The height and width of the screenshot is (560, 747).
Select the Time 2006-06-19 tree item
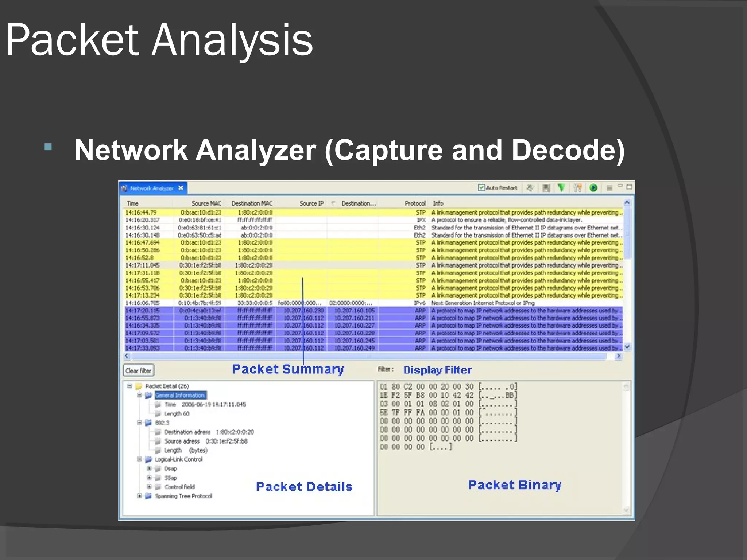[205, 404]
